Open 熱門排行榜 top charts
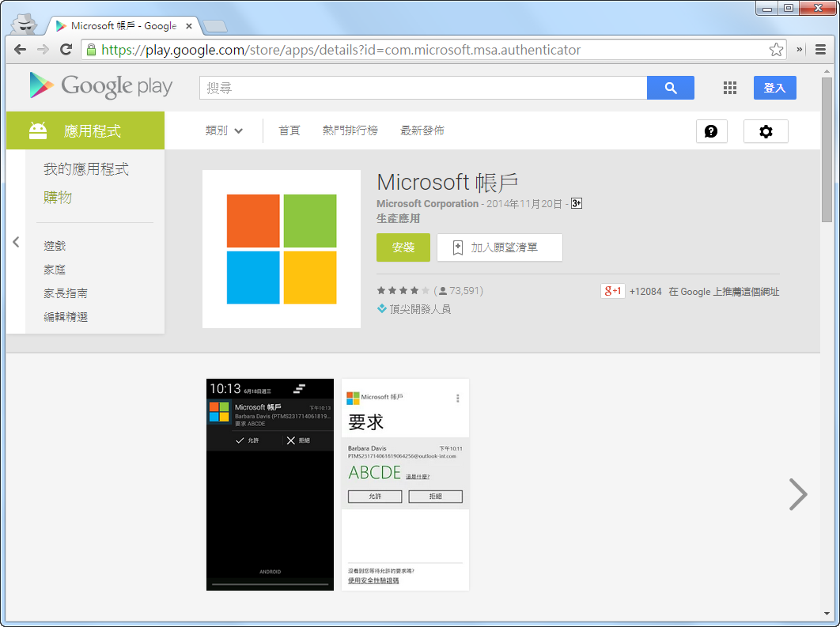The image size is (840, 627). pyautogui.click(x=350, y=130)
